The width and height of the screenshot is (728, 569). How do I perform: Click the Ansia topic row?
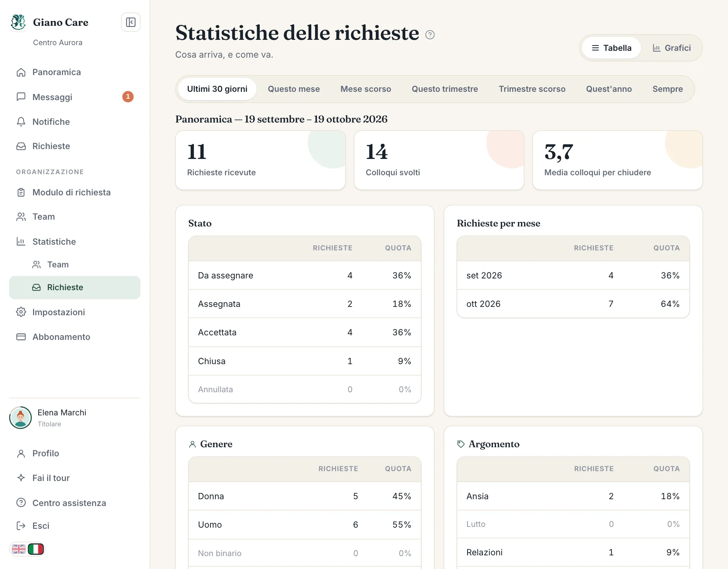pos(573,496)
